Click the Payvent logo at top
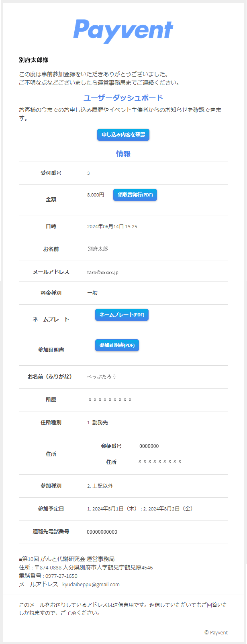This screenshot has height=644, width=247. click(x=123, y=31)
